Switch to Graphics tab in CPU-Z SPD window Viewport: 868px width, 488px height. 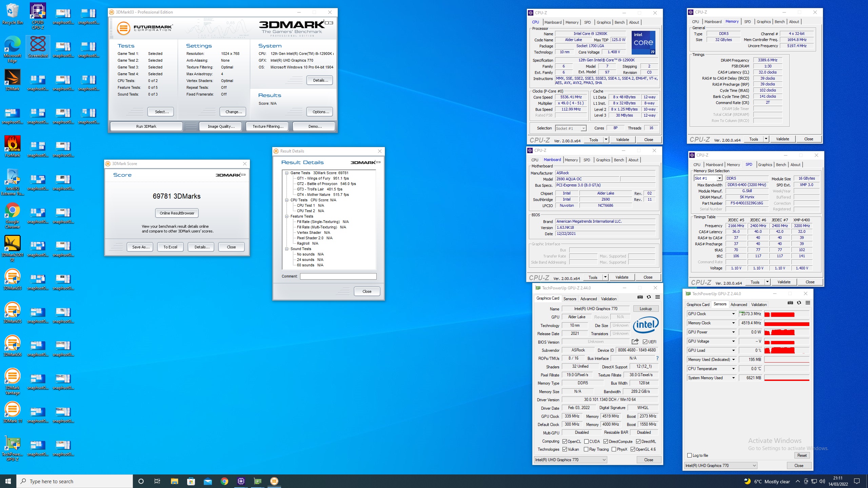(765, 165)
